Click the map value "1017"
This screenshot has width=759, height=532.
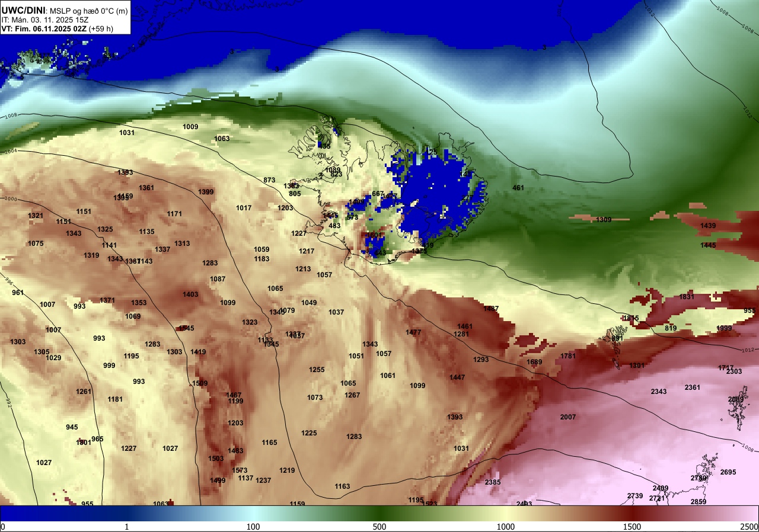pyautogui.click(x=244, y=208)
